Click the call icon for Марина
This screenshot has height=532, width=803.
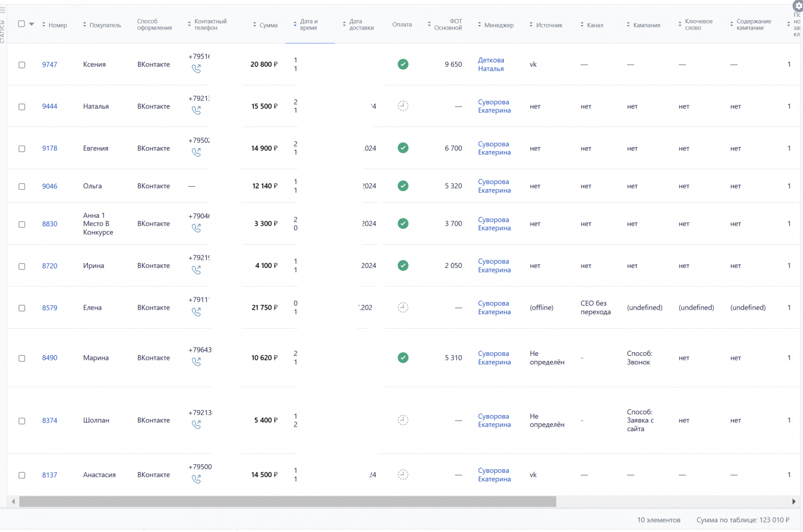pos(196,362)
